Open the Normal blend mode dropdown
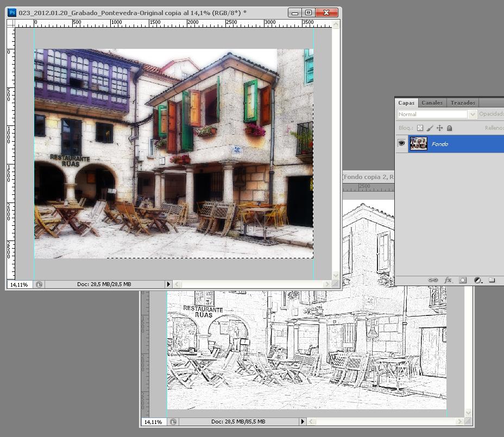Image resolution: width=504 pixels, height=437 pixels. [437, 114]
